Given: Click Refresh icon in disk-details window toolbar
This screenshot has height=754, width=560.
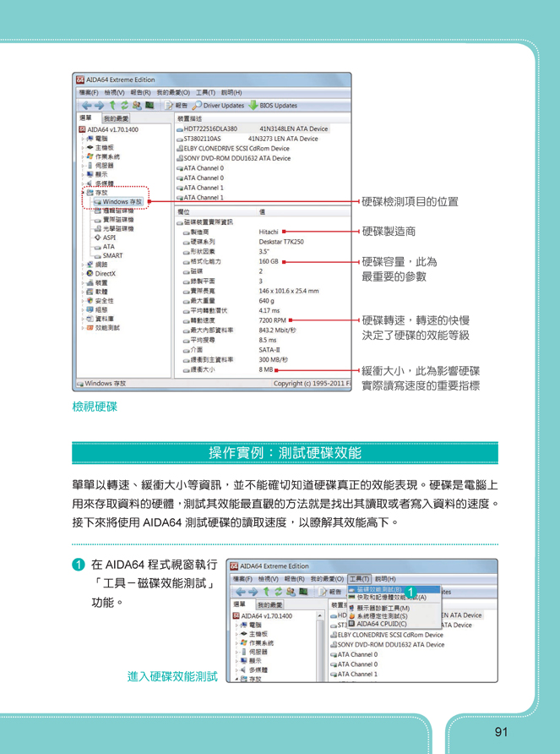Looking at the screenshot, I should coord(124,106).
